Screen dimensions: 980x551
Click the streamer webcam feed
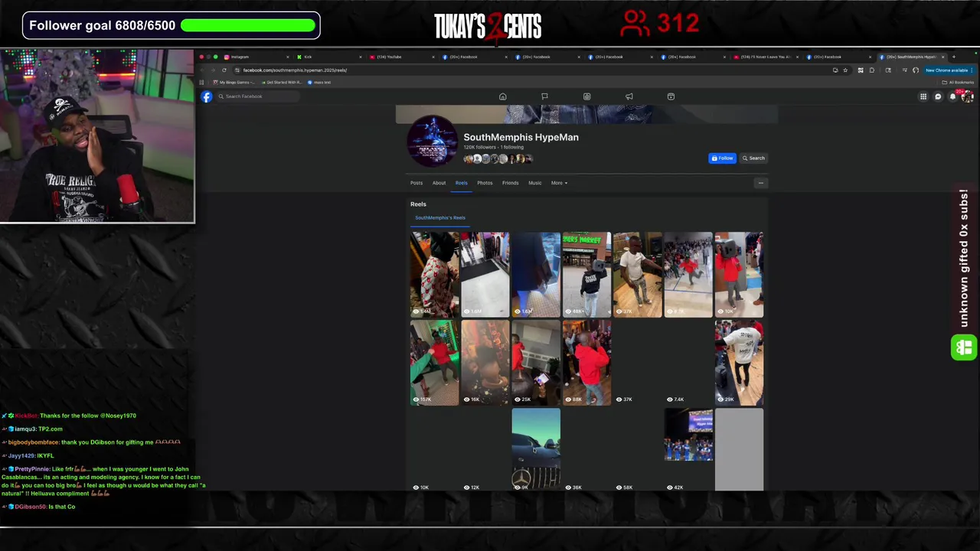click(97, 136)
